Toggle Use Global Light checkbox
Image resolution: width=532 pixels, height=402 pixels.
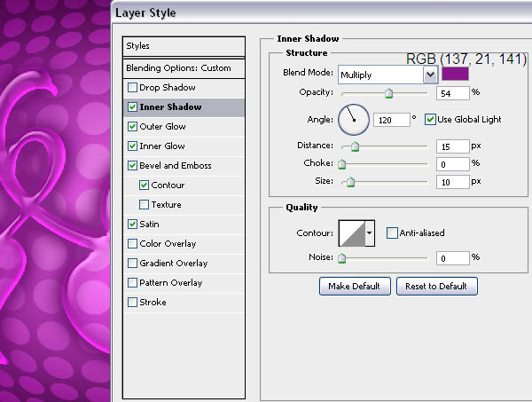tap(431, 119)
